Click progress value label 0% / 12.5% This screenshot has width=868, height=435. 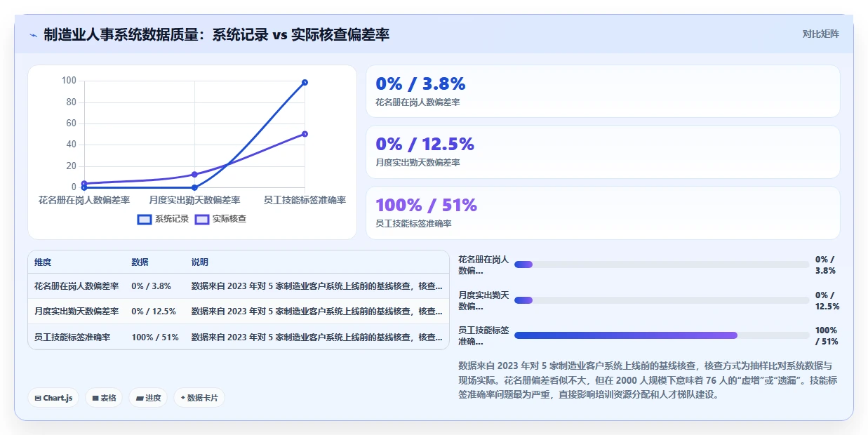(x=827, y=300)
